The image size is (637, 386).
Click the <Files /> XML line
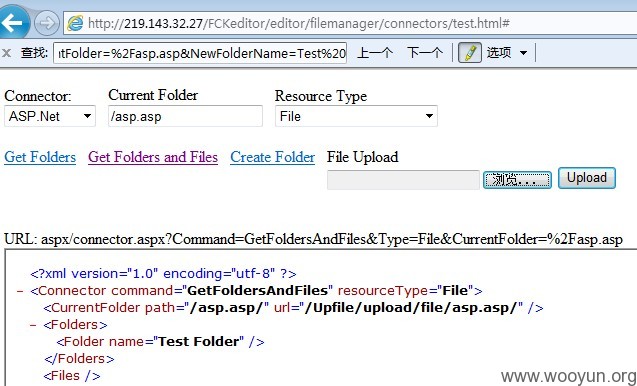72,376
